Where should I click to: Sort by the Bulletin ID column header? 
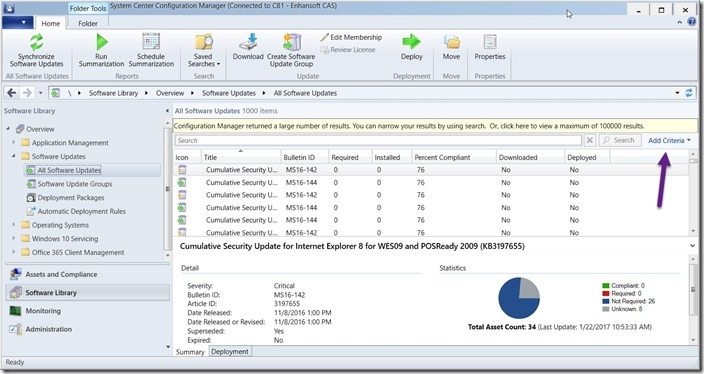[304, 157]
